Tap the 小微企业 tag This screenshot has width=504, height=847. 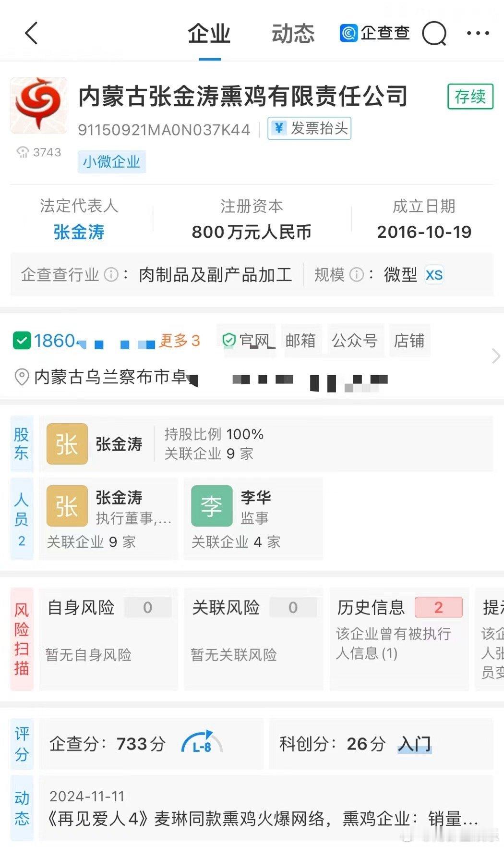click(x=112, y=161)
